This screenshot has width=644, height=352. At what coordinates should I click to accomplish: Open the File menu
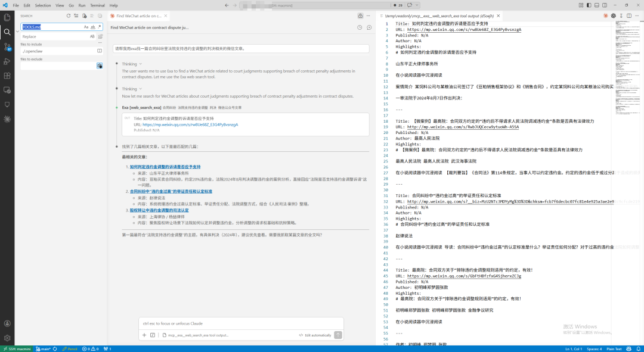[x=16, y=5]
